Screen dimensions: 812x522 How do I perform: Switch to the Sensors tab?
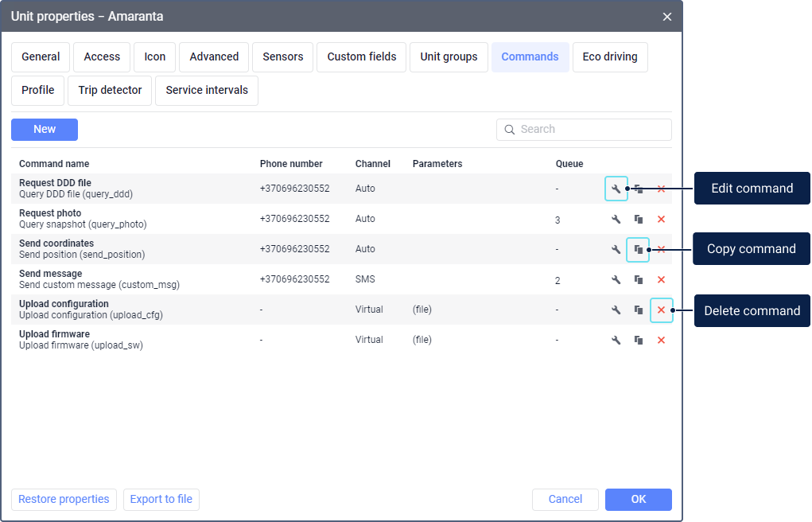pyautogui.click(x=282, y=57)
